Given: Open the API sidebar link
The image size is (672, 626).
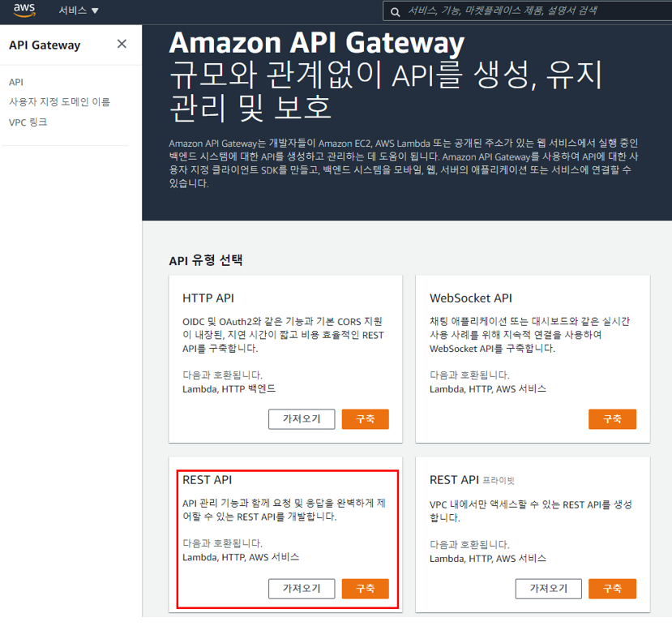Looking at the screenshot, I should coord(16,82).
